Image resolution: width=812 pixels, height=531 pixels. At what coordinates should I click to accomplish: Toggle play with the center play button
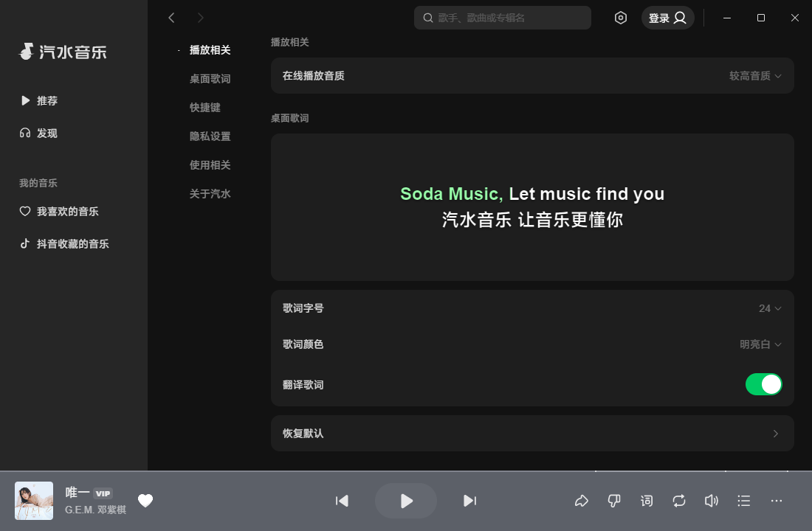tap(406, 501)
